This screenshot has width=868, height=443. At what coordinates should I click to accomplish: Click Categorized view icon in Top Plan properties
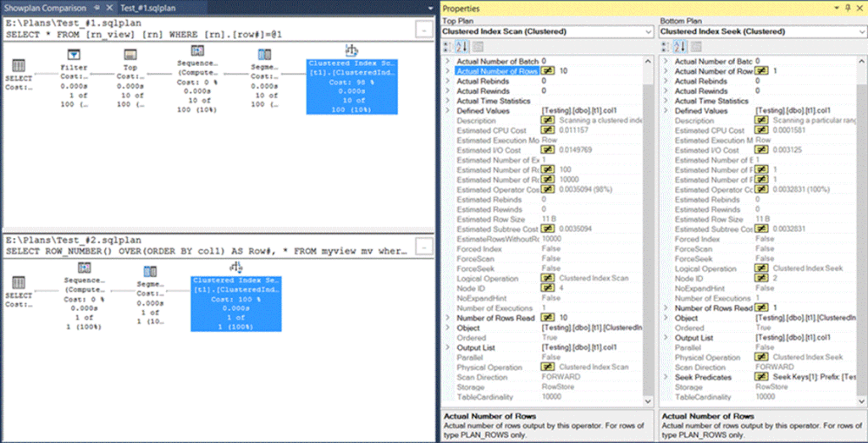447,47
